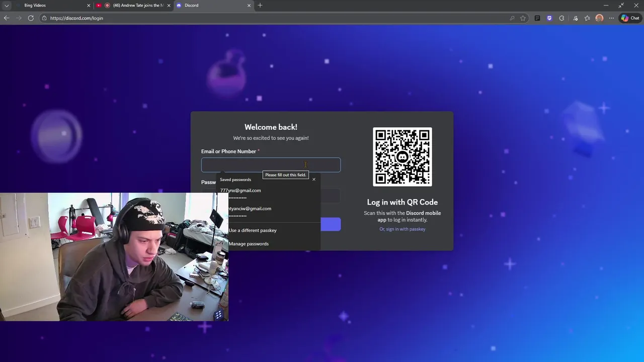Open the reading list style toolbar icon
Image resolution: width=644 pixels, height=362 pixels.
click(537, 18)
